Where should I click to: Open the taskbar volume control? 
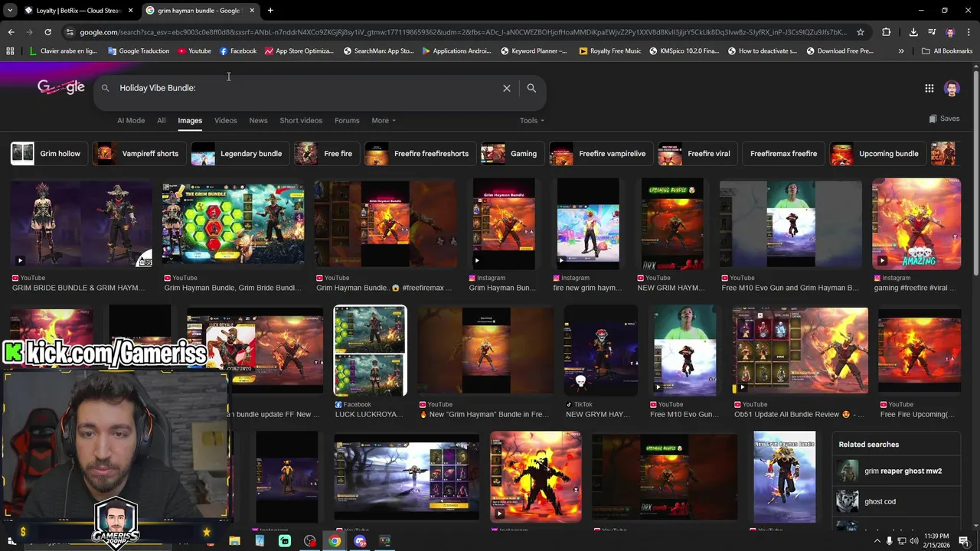pyautogui.click(x=913, y=541)
